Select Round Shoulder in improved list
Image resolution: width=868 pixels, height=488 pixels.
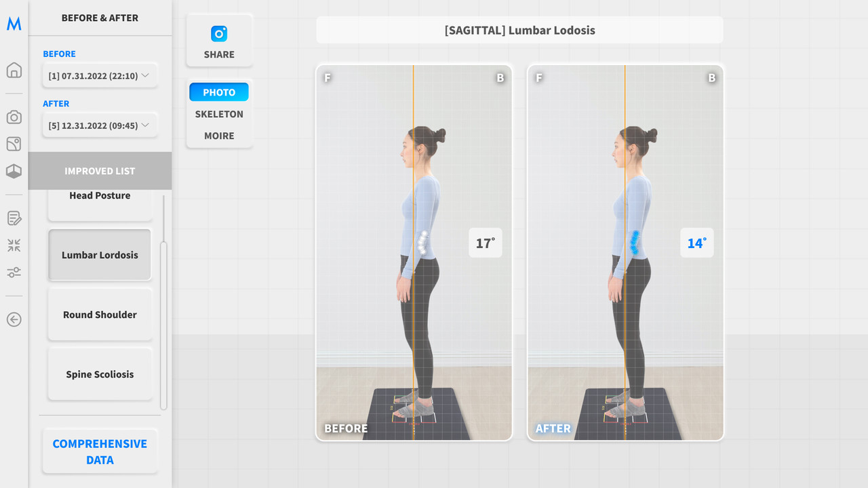pos(100,314)
